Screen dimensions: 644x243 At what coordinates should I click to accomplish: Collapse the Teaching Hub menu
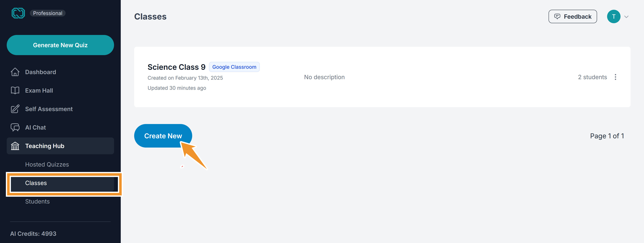point(60,146)
